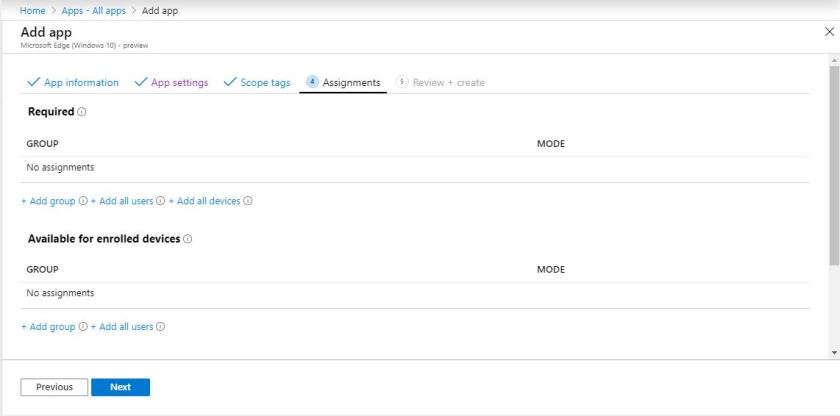840x416 pixels.
Task: Click info icon beside enrolled devices Add group
Action: [82, 327]
